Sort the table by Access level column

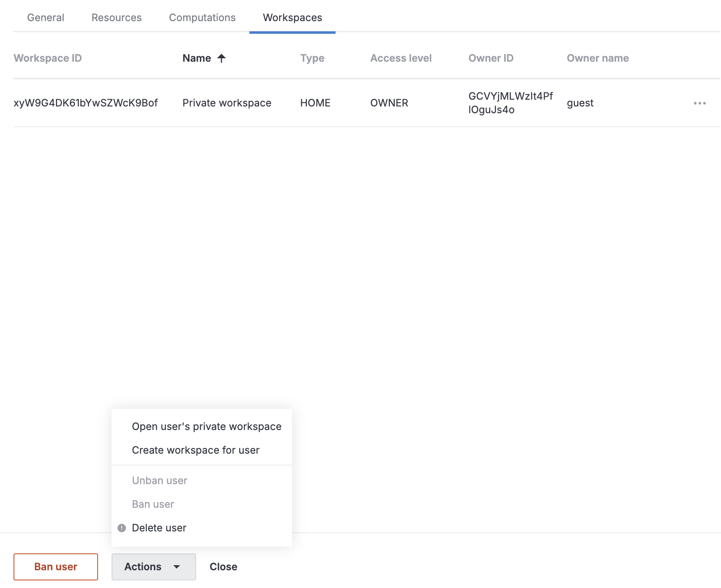(x=401, y=58)
